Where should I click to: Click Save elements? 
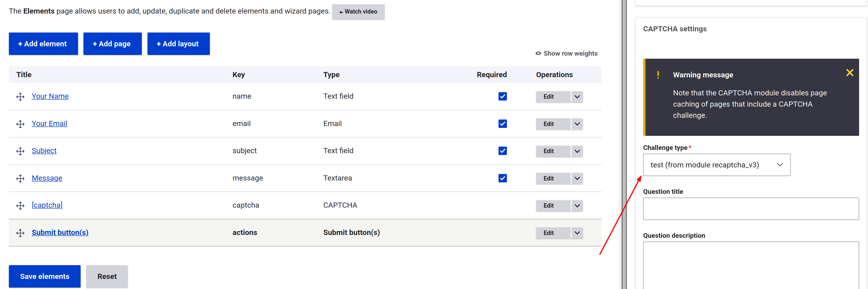44,276
